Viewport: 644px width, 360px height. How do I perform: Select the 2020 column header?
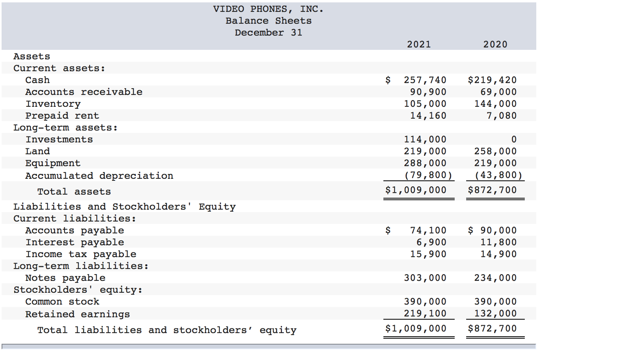(x=495, y=44)
